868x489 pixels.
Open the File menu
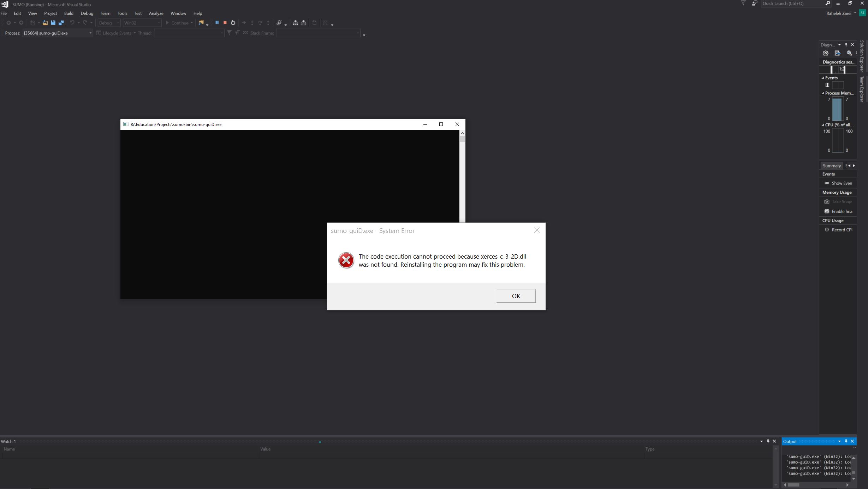pos(4,13)
